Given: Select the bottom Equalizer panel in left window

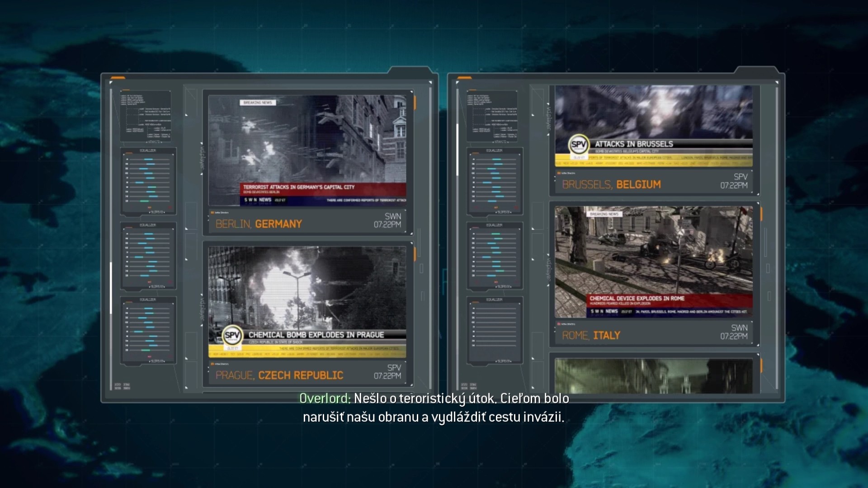Looking at the screenshot, I should tap(148, 330).
